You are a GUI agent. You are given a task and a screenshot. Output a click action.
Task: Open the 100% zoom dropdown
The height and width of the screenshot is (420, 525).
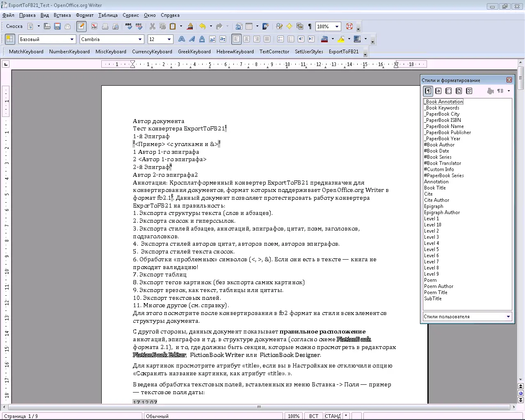tap(337, 26)
